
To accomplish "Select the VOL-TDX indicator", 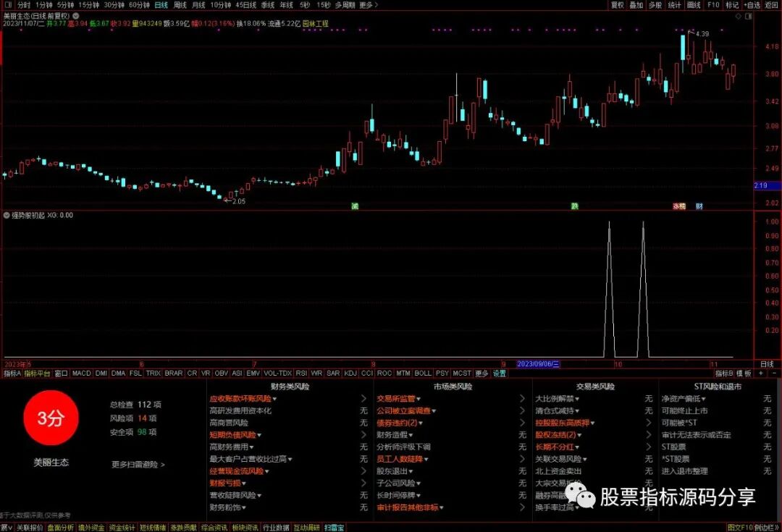I will click(278, 373).
